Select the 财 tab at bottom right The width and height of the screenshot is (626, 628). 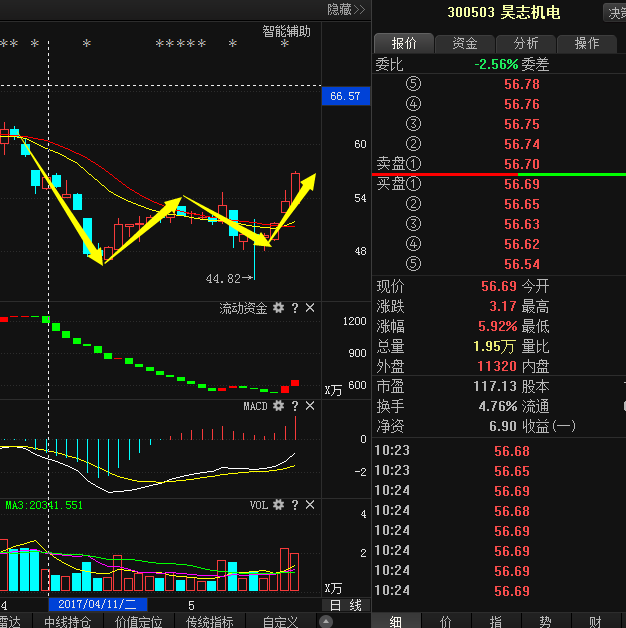[595, 621]
